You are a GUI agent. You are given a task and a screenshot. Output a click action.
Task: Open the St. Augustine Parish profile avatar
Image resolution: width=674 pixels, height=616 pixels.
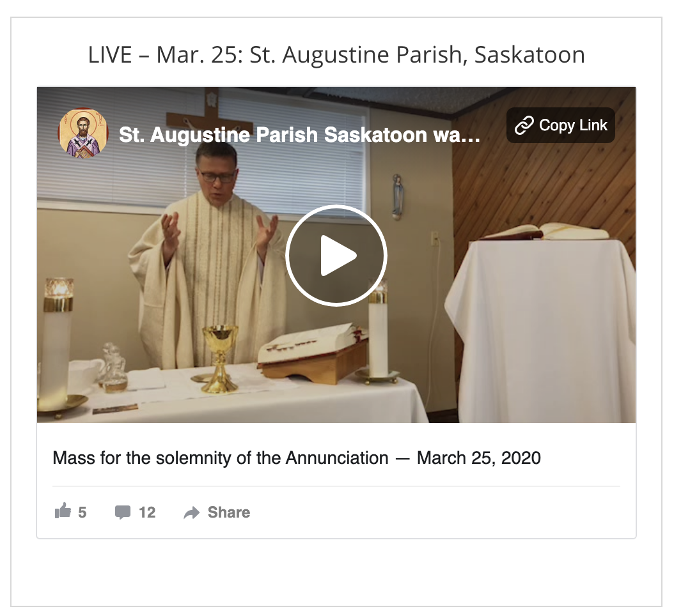pyautogui.click(x=83, y=133)
